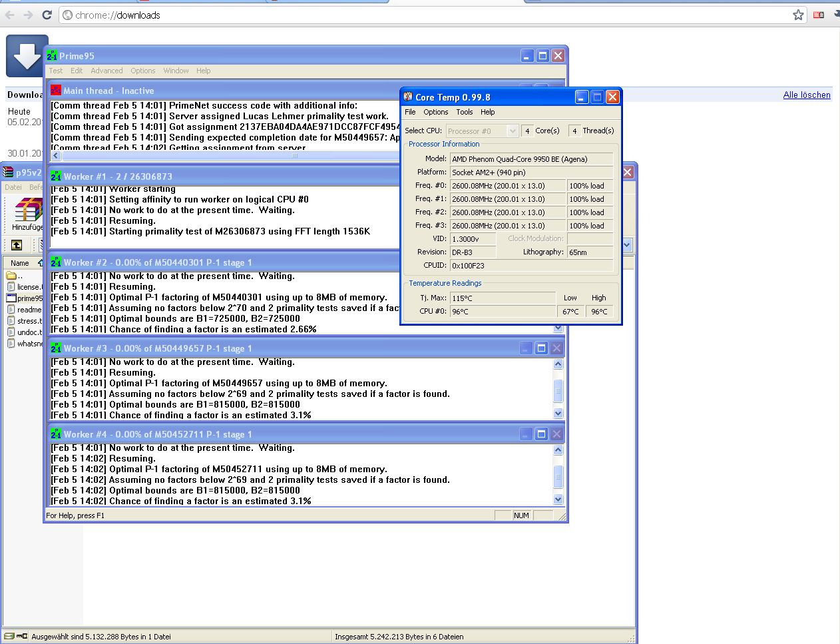Click scroll-down arrow in Worker #4 window
Screen dimensions: 840x644
[x=558, y=499]
